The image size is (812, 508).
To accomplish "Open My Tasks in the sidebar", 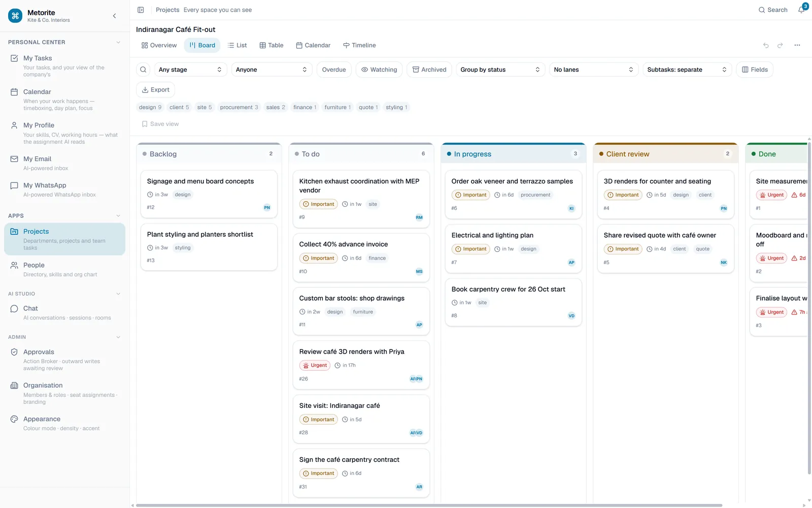I will [64, 66].
